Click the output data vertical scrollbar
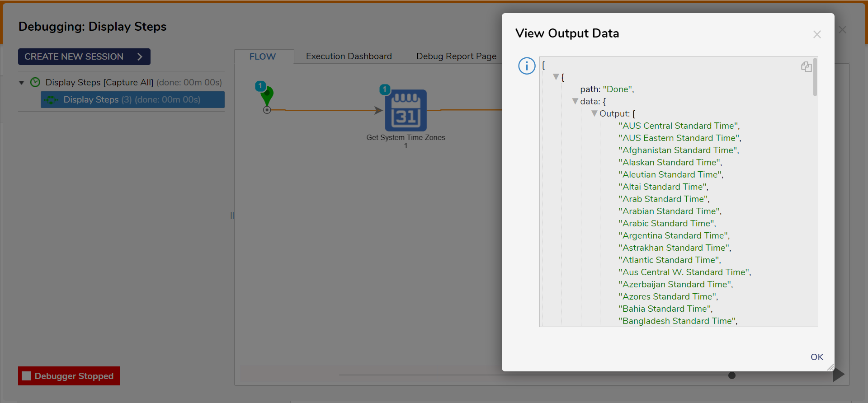 pyautogui.click(x=815, y=77)
